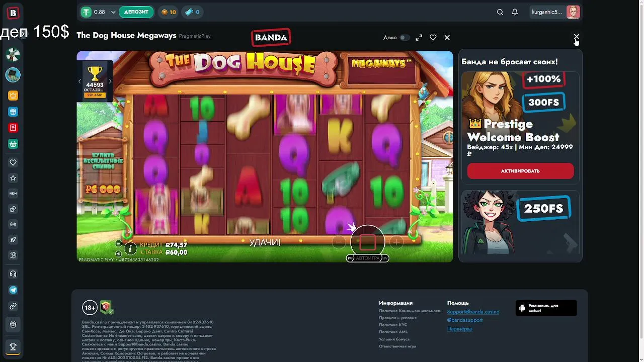The height and width of the screenshot is (362, 644).
Task: Click the license seal badge in footer
Action: (106, 307)
